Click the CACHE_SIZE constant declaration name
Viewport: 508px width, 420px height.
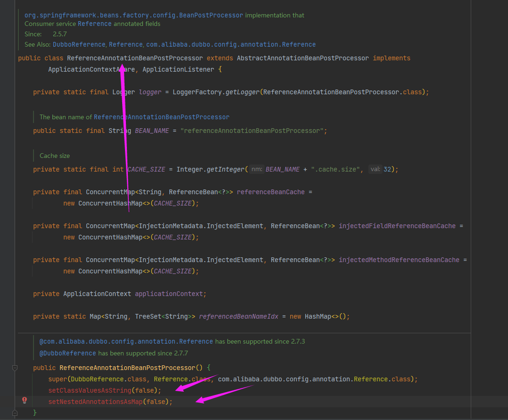pyautogui.click(x=146, y=169)
